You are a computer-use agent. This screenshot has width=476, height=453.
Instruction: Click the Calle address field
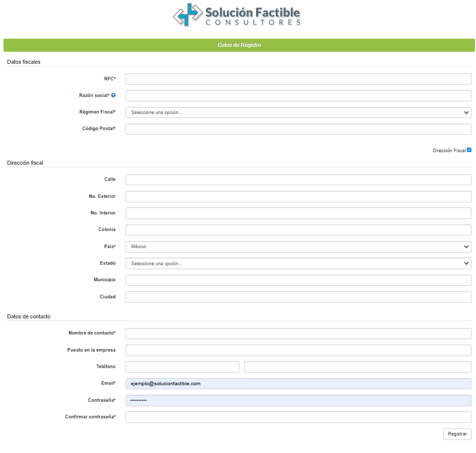pos(298,180)
